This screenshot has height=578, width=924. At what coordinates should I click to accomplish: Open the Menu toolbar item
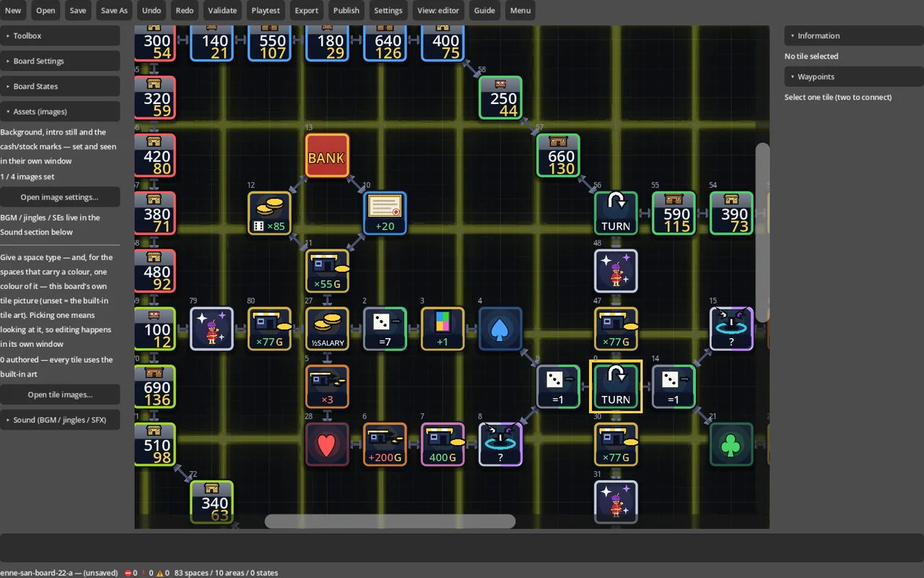pyautogui.click(x=520, y=10)
